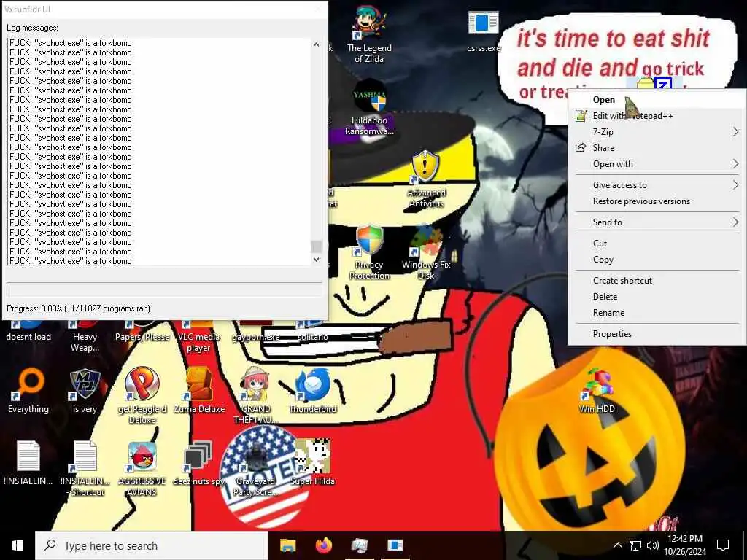Launch the Thunderbird desktop shortcut
747x560 pixels.
[x=313, y=391]
